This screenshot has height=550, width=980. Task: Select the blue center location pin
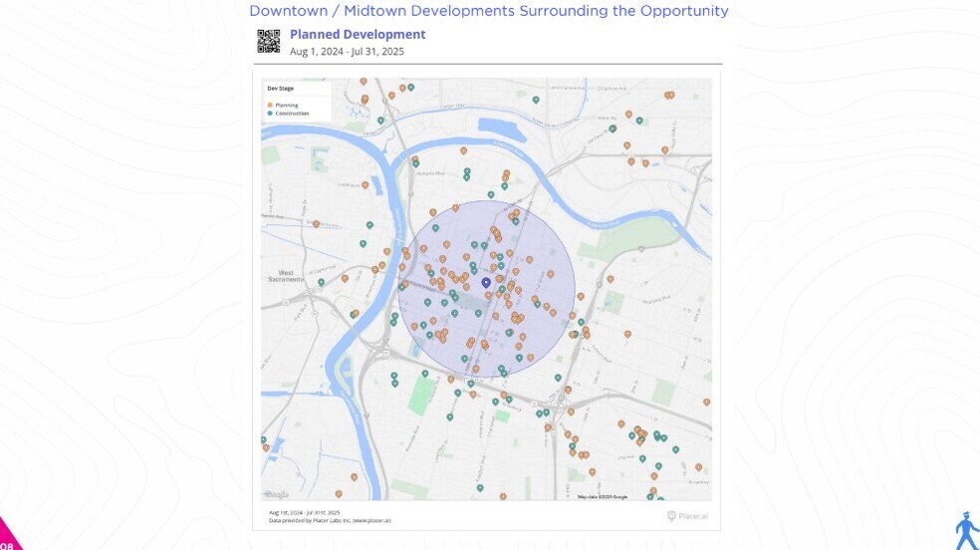coord(486,282)
